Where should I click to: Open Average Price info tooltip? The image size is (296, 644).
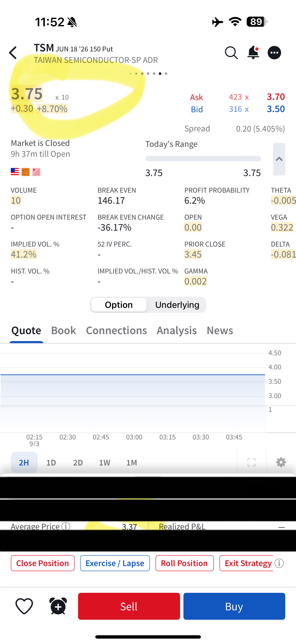66,526
